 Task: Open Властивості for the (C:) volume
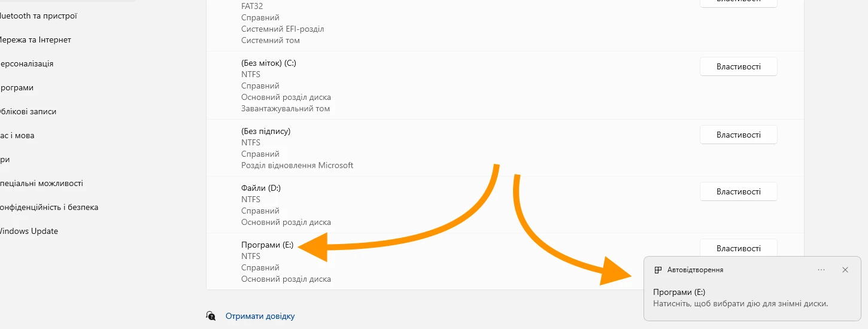(x=739, y=66)
